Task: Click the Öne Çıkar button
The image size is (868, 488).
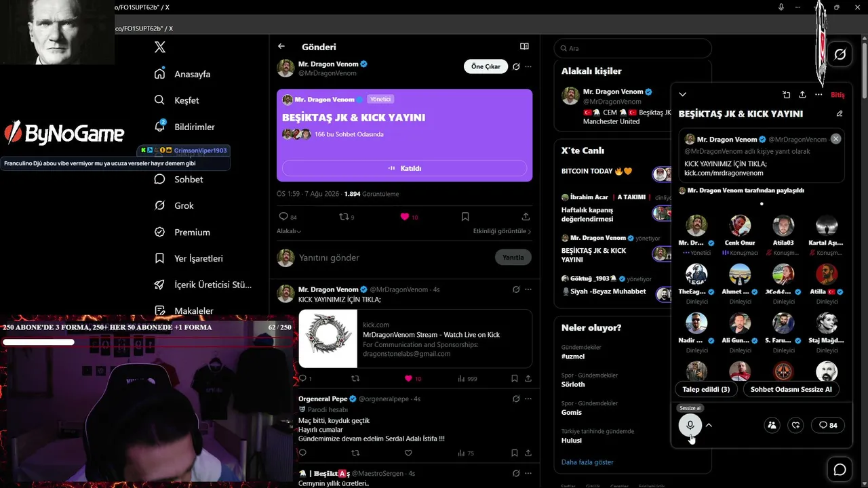Action: pos(486,66)
